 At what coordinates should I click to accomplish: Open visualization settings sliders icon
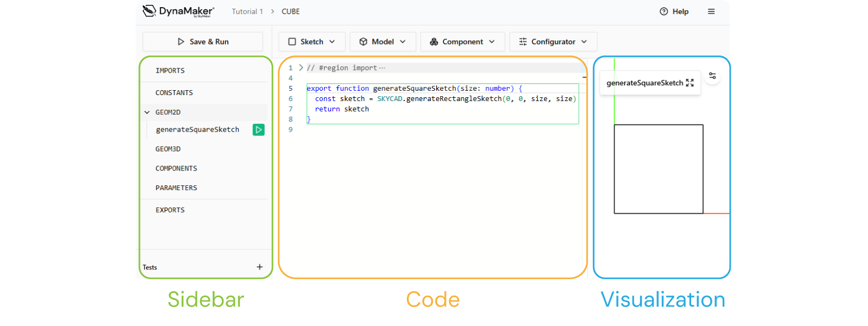pos(712,76)
